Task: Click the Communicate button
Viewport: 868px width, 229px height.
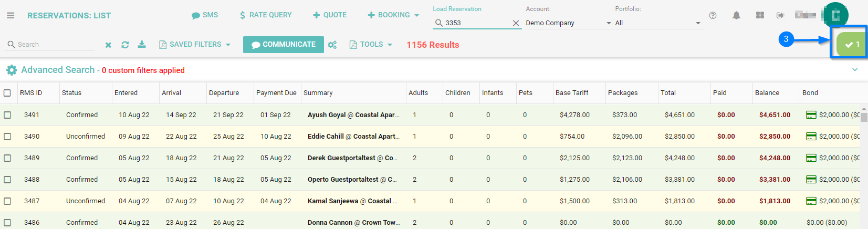Action: pos(284,45)
